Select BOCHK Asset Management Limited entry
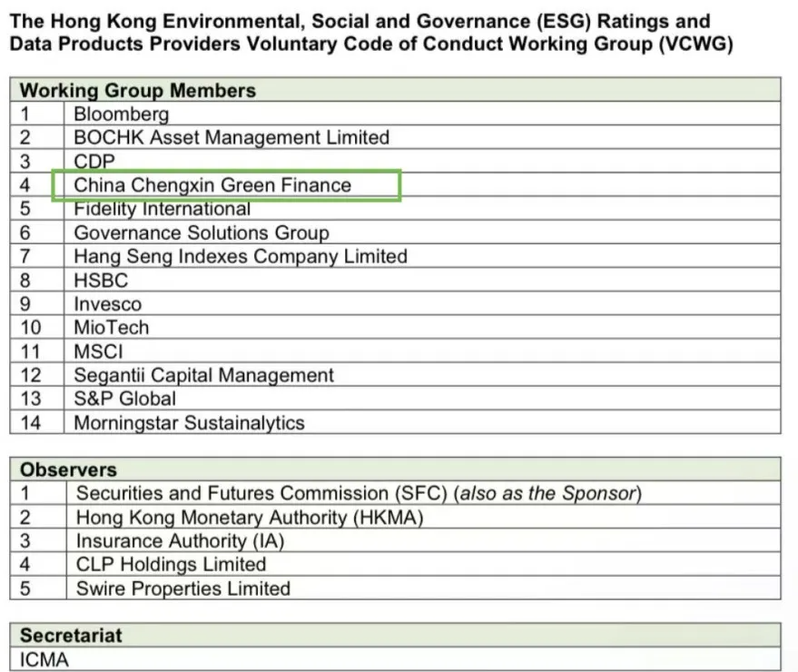Viewport: 798px width, 672px height. [232, 138]
